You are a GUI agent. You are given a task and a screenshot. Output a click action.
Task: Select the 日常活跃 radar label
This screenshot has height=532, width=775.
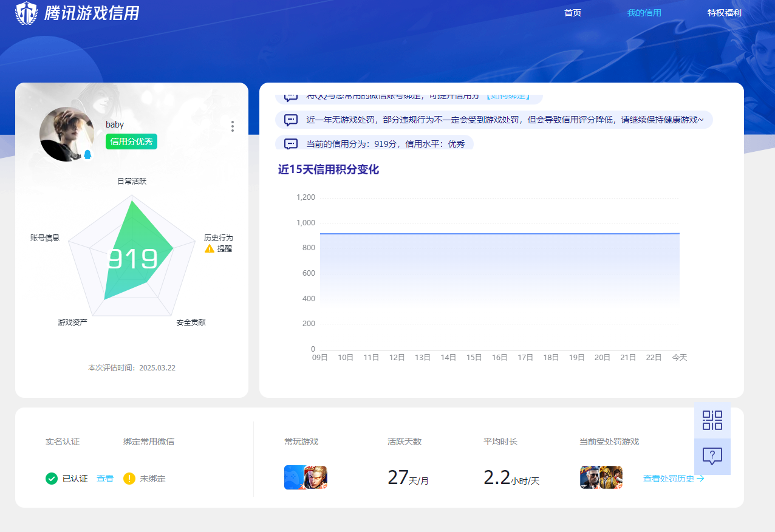pos(132,181)
